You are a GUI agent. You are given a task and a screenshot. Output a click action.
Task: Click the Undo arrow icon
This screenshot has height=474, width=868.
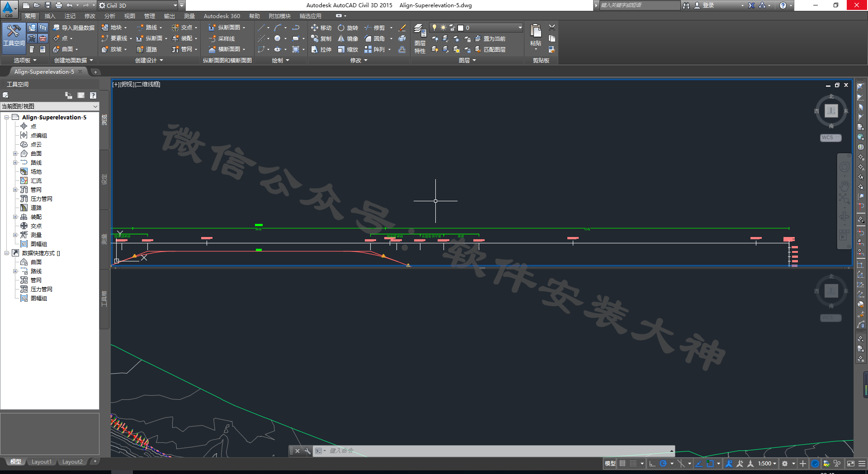(x=70, y=5)
